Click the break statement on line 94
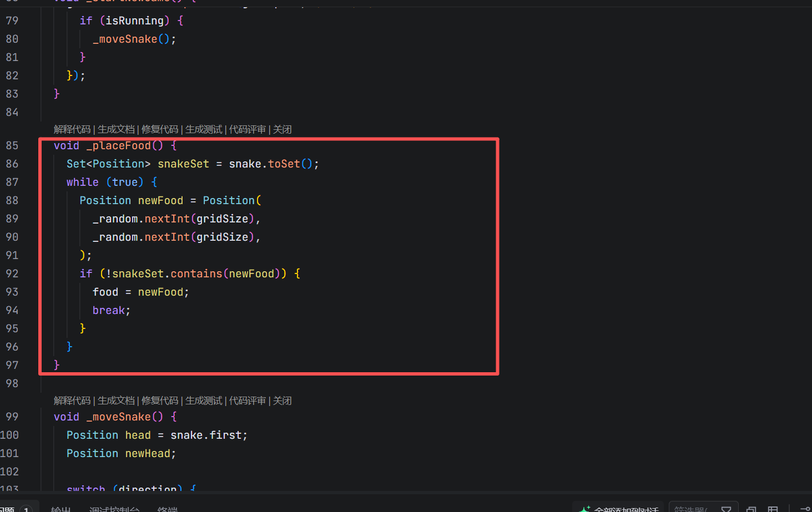Viewport: 812px width, 512px height. point(109,310)
